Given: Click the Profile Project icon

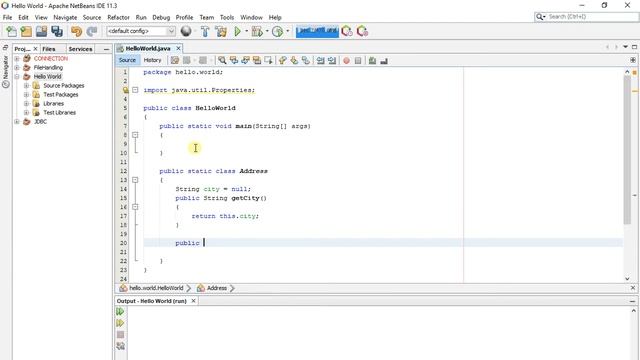Looking at the screenshot, I should coord(278,31).
